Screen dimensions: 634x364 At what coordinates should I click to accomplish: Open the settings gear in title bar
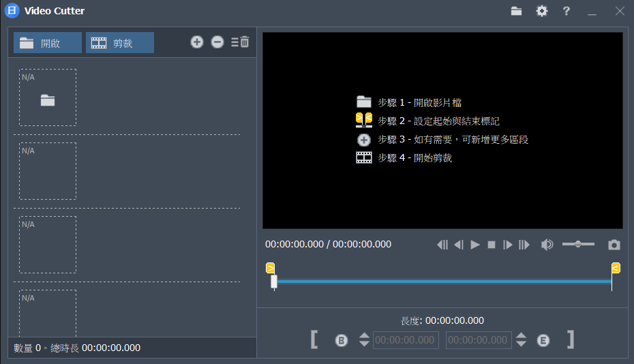click(x=542, y=11)
